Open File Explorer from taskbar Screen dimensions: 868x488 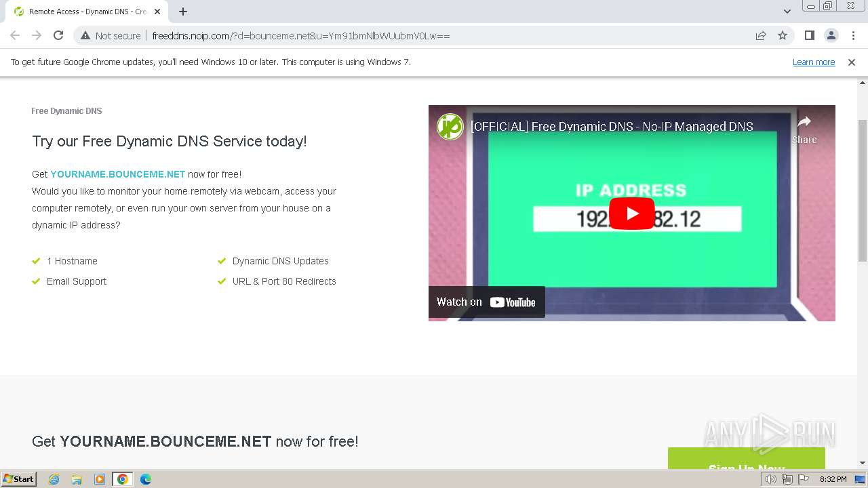(77, 479)
